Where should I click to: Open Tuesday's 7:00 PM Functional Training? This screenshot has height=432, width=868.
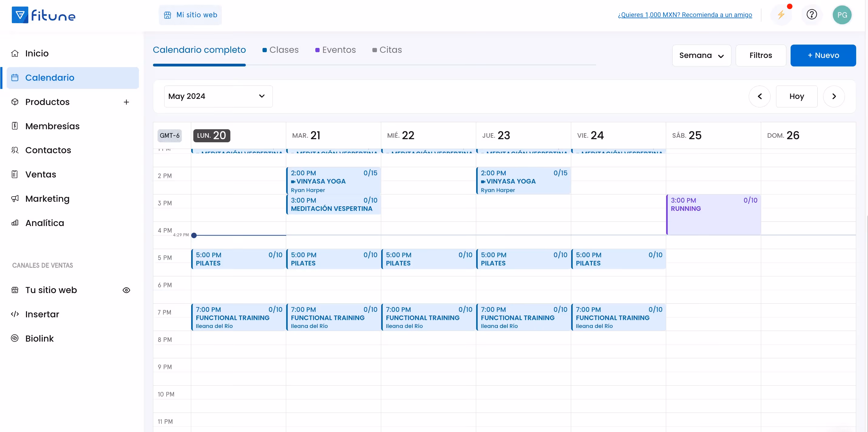(334, 317)
